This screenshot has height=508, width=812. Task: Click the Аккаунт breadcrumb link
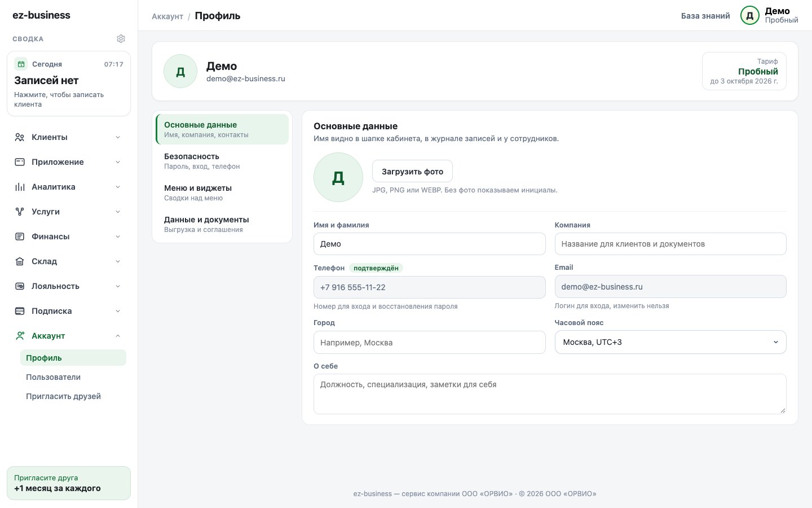pyautogui.click(x=167, y=16)
